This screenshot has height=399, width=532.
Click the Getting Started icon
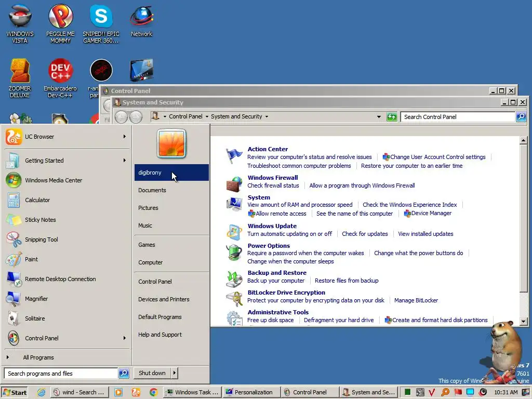[13, 161]
